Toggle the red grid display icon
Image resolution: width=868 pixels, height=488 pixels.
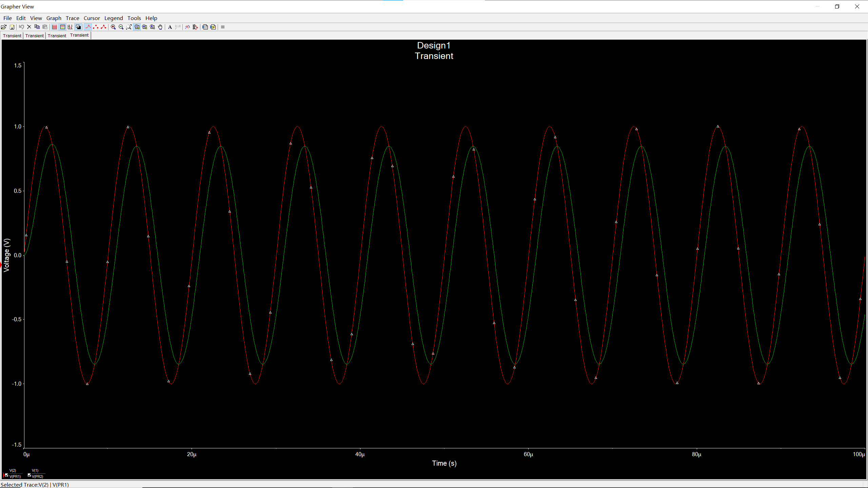pyautogui.click(x=55, y=27)
